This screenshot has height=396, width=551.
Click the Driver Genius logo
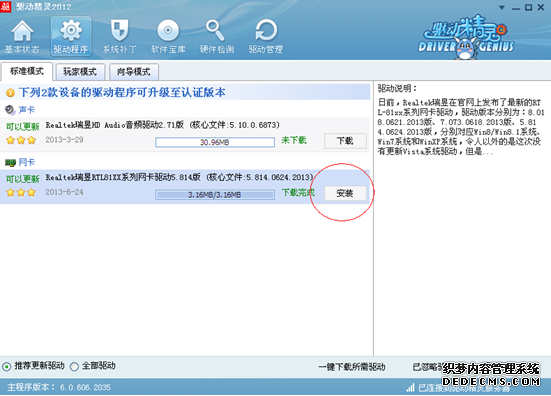point(466,37)
